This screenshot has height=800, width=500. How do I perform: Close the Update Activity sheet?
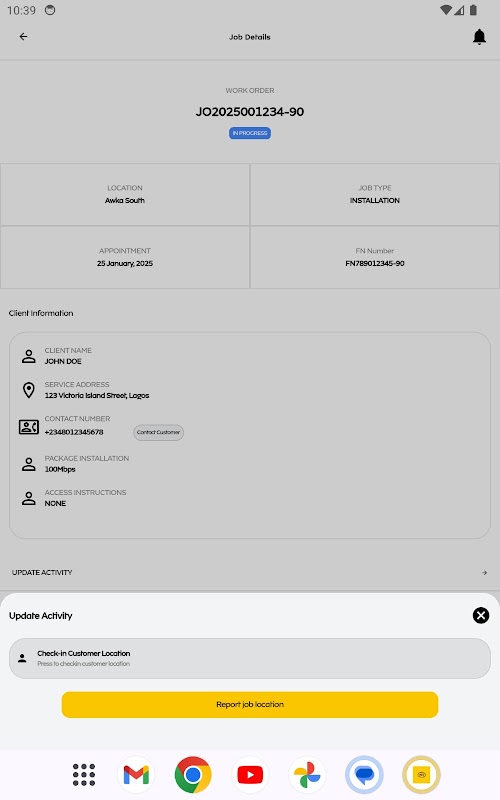click(x=481, y=615)
